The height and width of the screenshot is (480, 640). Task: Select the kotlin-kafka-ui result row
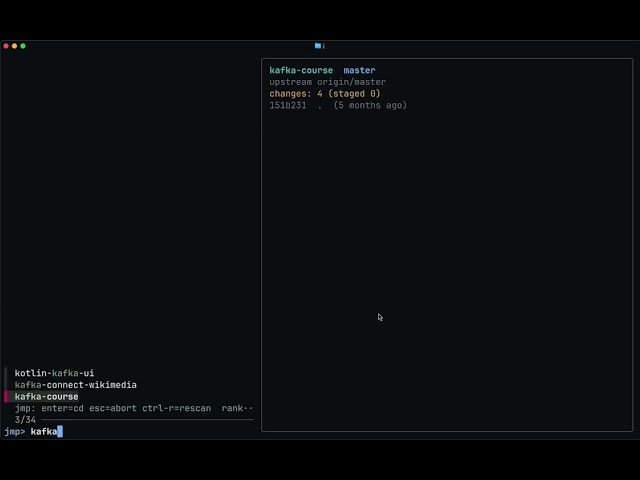pyautogui.click(x=54, y=373)
